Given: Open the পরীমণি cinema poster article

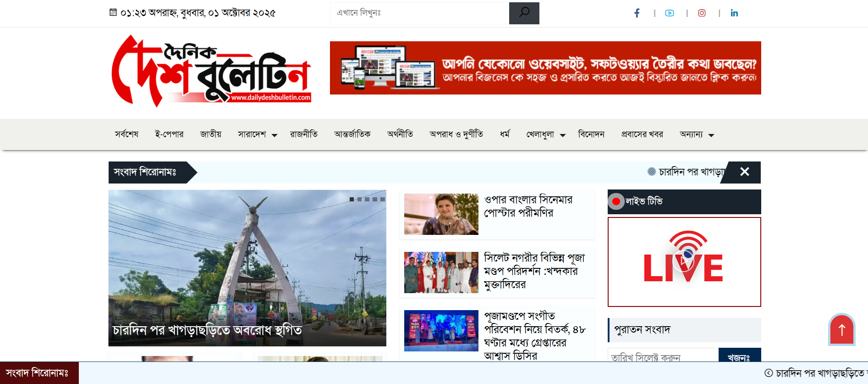Looking at the screenshot, I should pyautogui.click(x=528, y=206).
